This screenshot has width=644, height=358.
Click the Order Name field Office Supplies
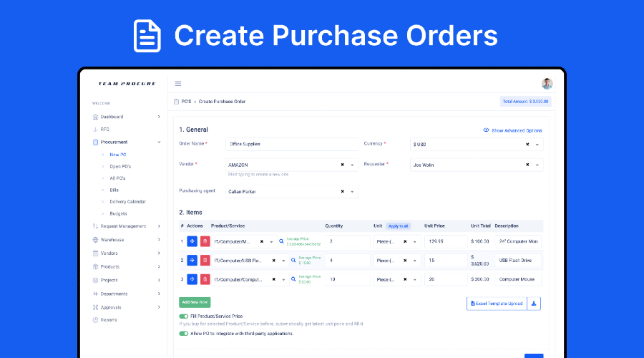click(x=292, y=144)
